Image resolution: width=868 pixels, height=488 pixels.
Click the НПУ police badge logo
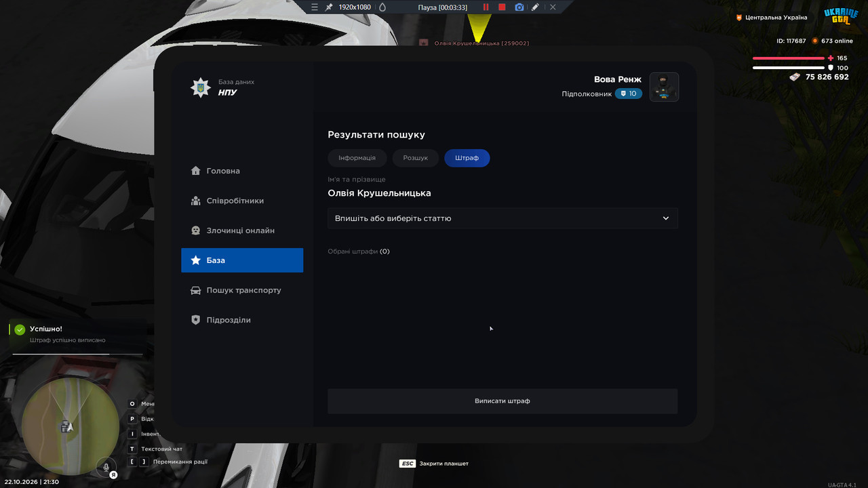pyautogui.click(x=201, y=87)
